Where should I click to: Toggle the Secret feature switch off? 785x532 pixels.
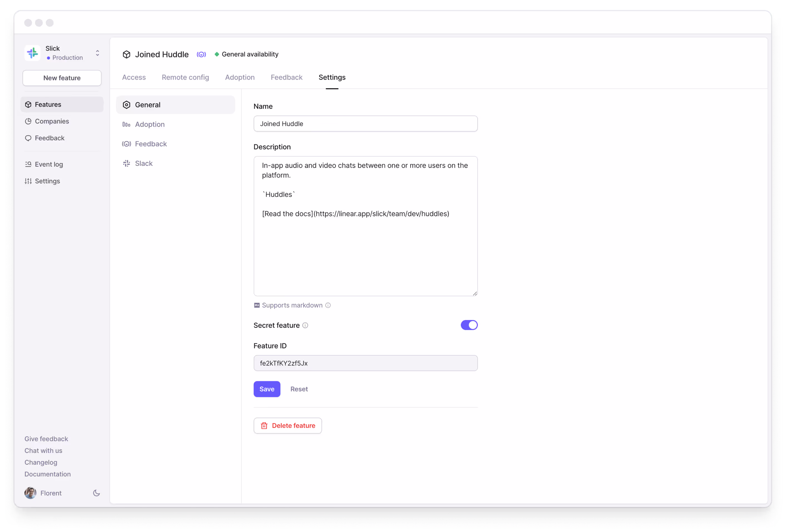470,325
